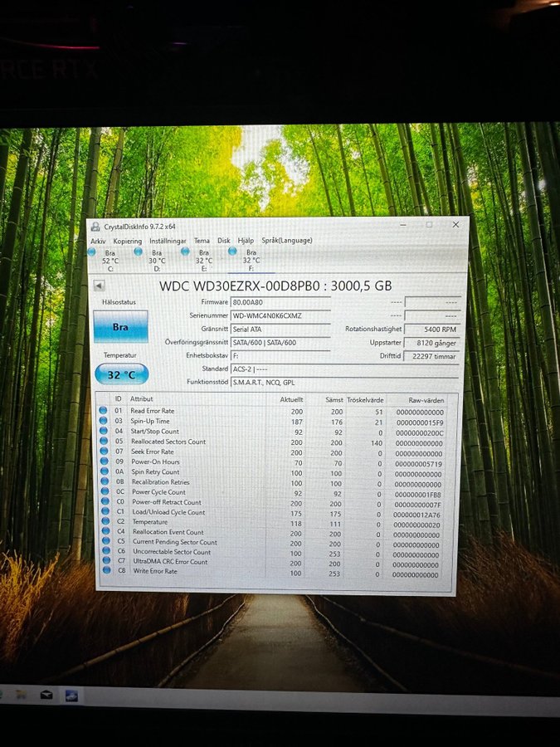Click the blue status icon for Temperature attribute
This screenshot has height=747, width=560.
[x=104, y=522]
